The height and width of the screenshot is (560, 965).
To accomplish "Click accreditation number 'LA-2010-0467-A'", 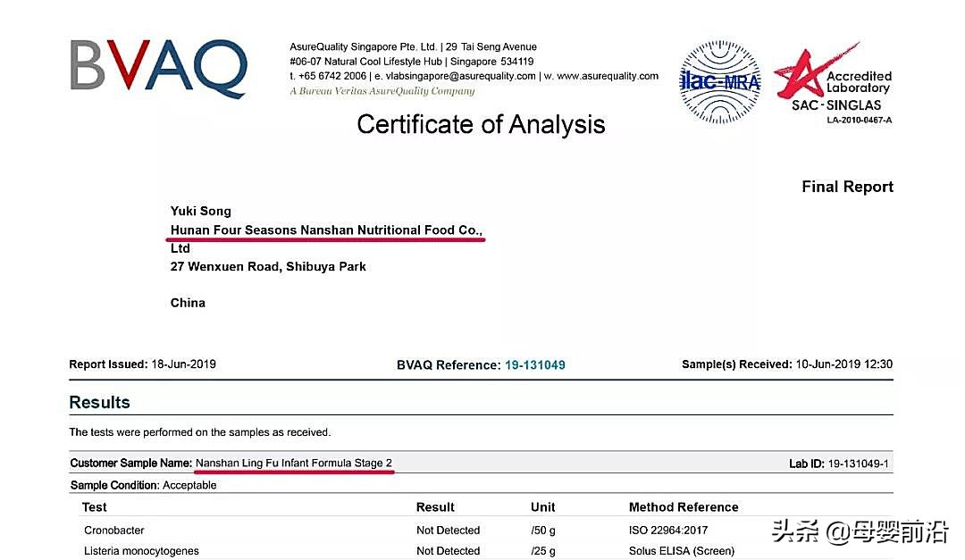I will (x=860, y=120).
